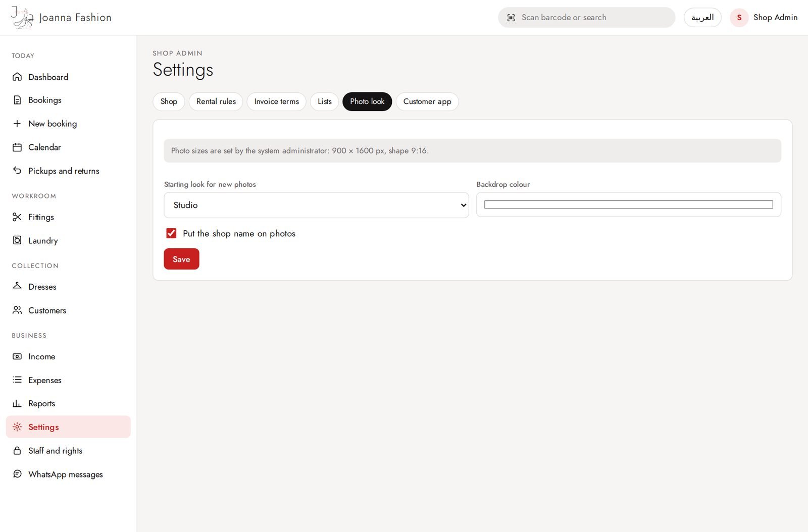Switch language with the العربية button
This screenshot has height=532, width=808.
(702, 18)
